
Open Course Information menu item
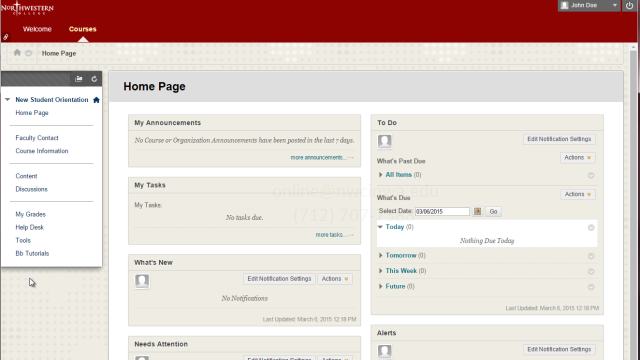42,151
